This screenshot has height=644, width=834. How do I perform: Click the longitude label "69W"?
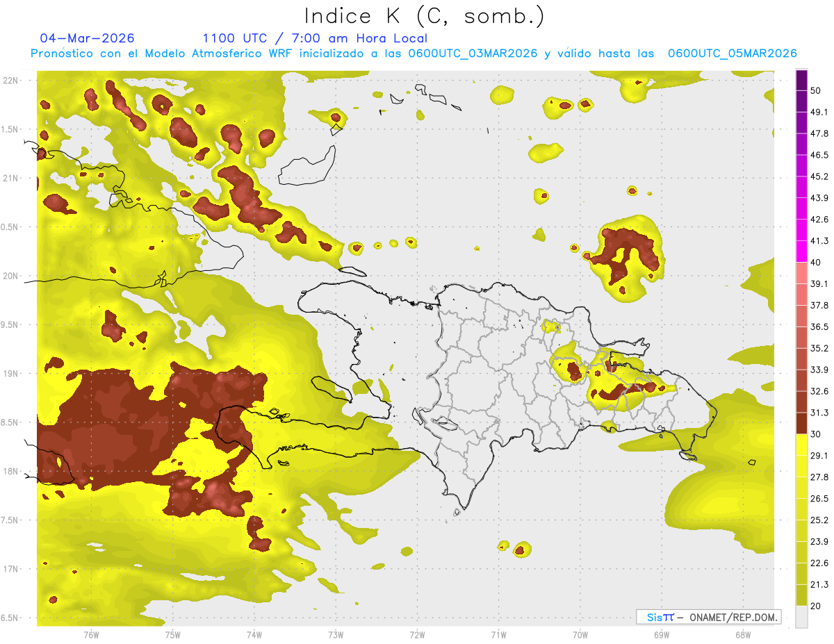pos(662,635)
